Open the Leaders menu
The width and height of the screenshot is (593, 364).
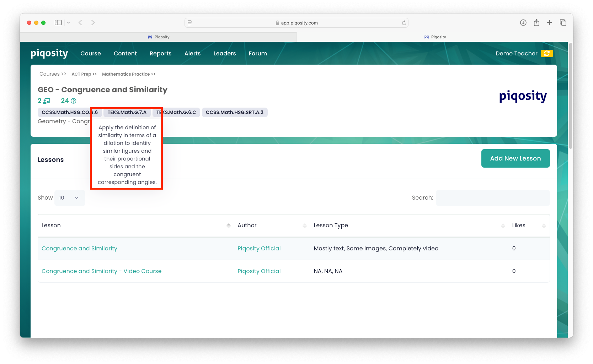[x=225, y=53]
